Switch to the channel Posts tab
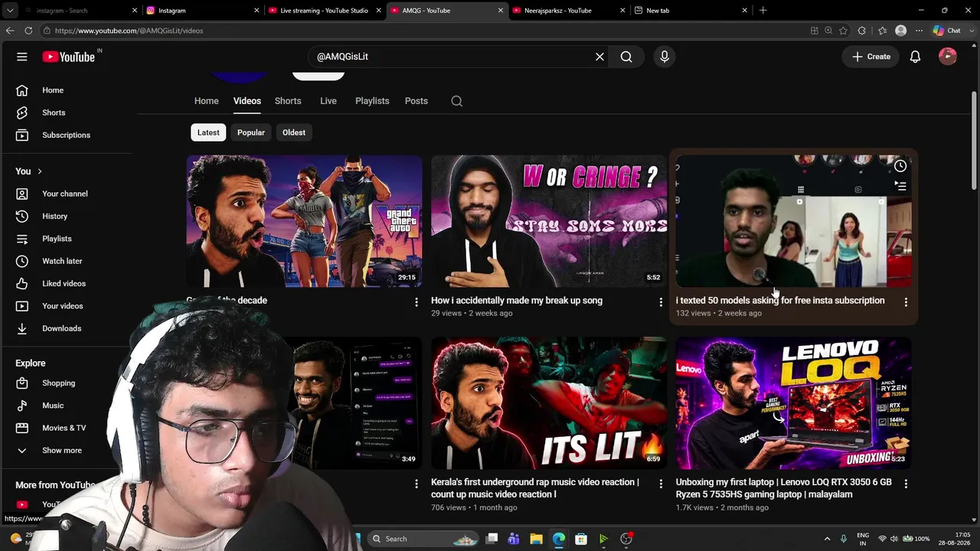980x551 pixels. click(x=416, y=101)
